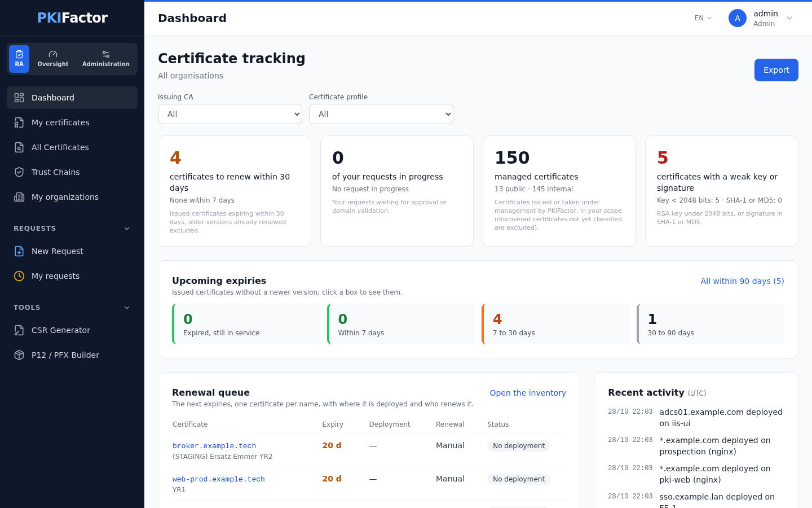Select the RA clipboard icon tab
The height and width of the screenshot is (508, 812).
point(19,59)
